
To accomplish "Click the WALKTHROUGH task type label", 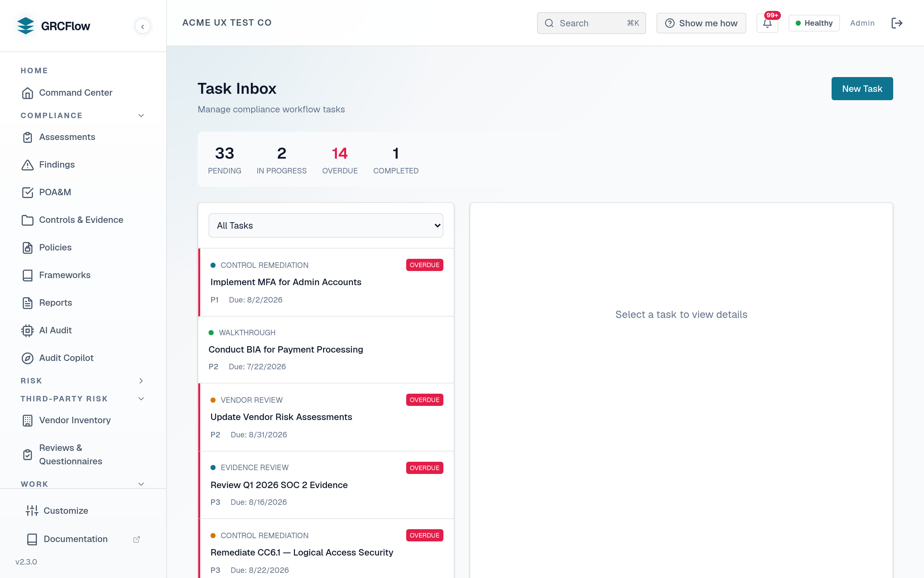I will coord(247,333).
